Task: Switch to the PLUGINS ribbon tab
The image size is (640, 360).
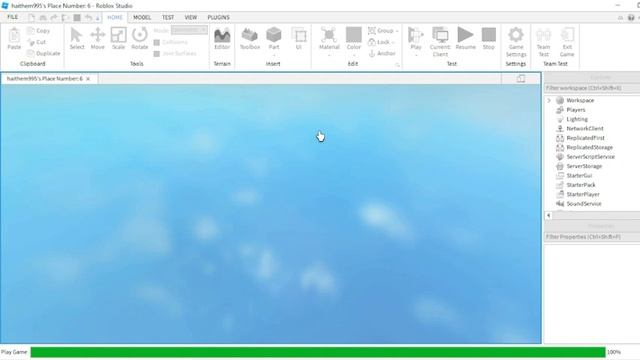Action: click(218, 18)
